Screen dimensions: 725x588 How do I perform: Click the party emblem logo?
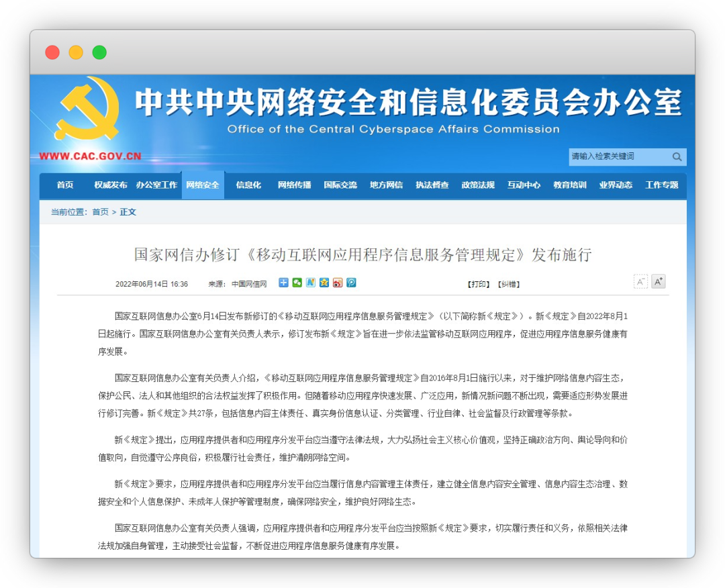[x=87, y=109]
